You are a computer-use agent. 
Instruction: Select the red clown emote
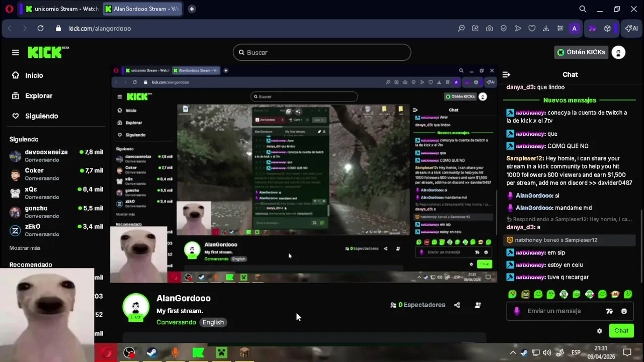[x=615, y=294]
